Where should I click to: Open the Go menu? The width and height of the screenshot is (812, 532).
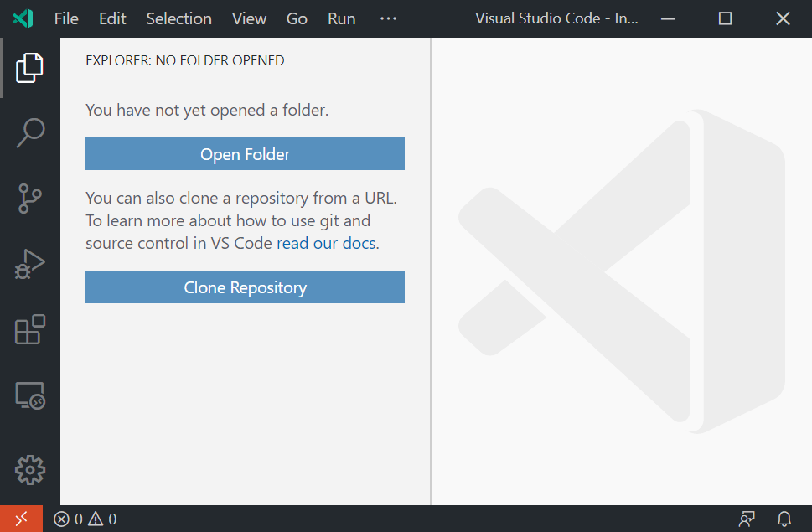point(297,18)
